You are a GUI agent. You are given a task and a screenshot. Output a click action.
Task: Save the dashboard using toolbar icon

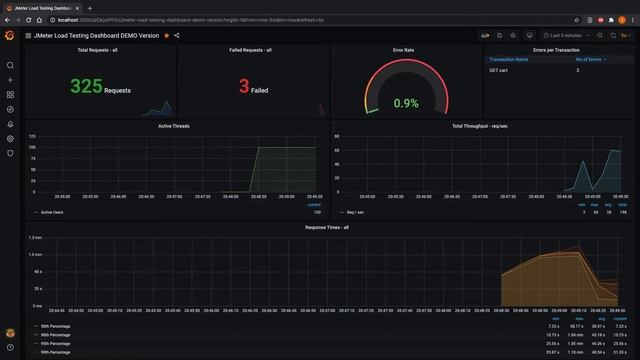point(499,36)
